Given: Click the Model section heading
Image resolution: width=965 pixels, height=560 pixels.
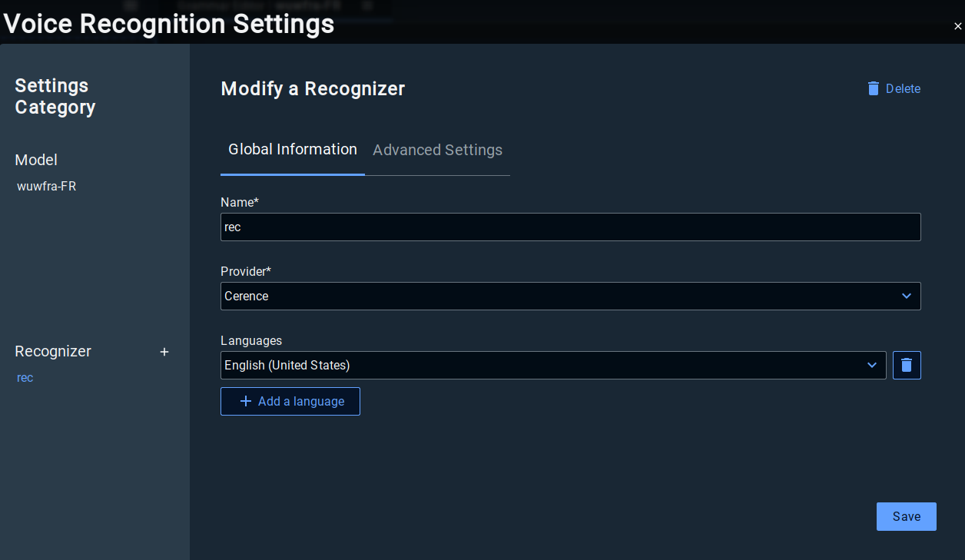Looking at the screenshot, I should [36, 160].
